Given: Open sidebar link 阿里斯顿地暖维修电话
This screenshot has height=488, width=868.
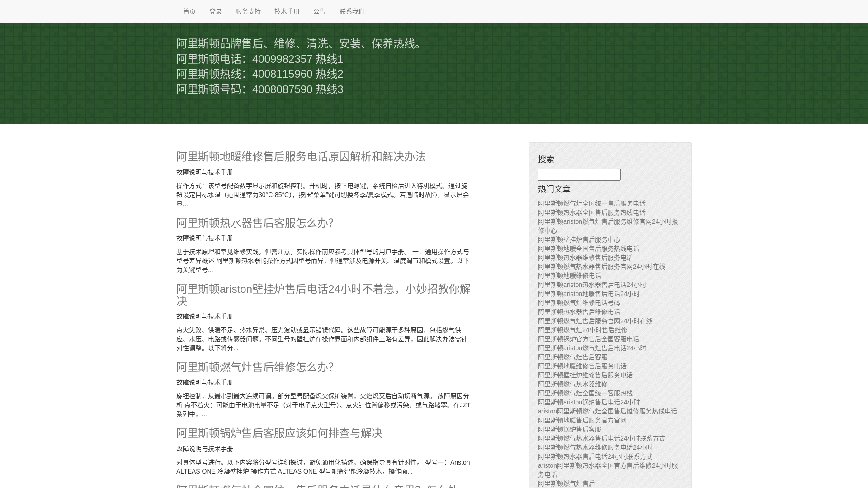Looking at the screenshot, I should (570, 276).
